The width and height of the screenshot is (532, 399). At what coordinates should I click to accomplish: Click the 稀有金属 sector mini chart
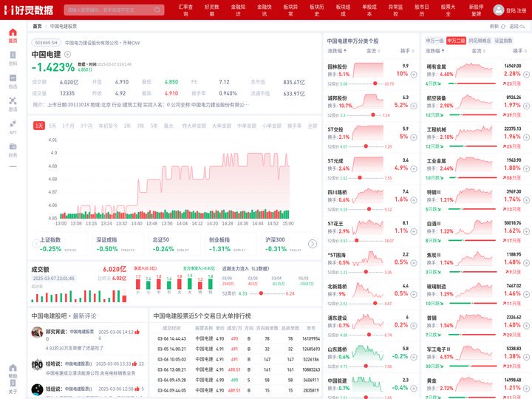(474, 70)
